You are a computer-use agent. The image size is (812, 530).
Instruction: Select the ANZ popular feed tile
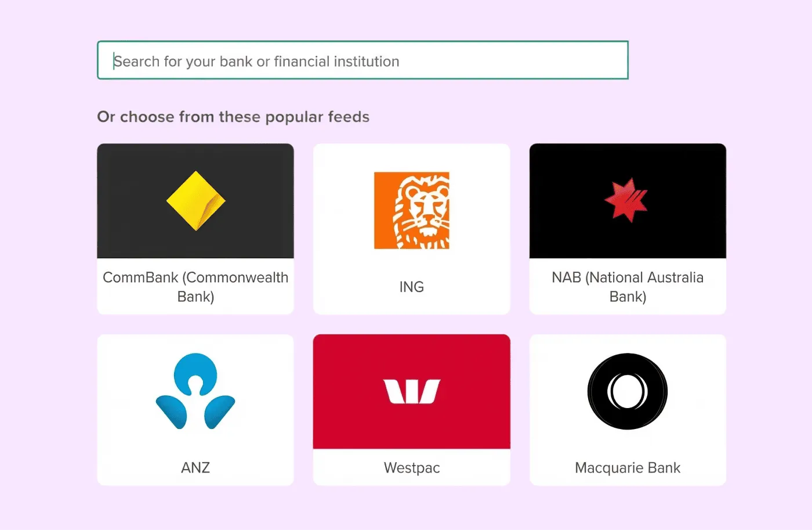pos(195,409)
